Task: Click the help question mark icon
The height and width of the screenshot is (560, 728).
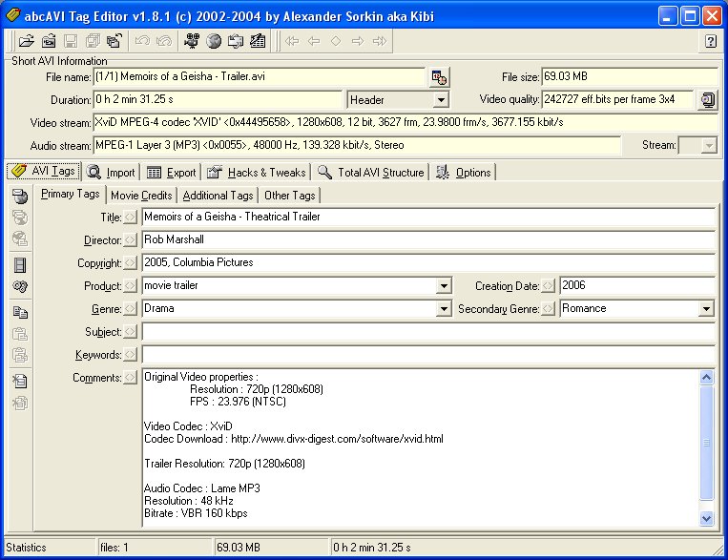Action: pos(710,41)
